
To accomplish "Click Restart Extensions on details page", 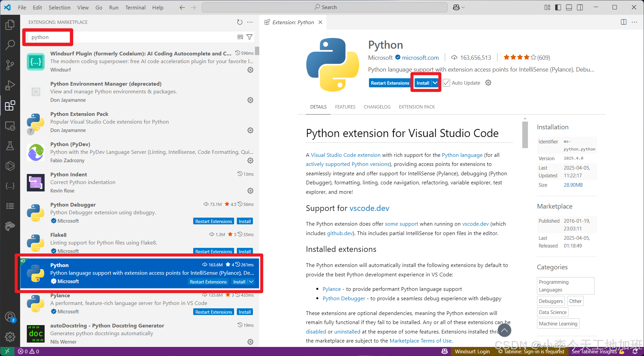I will (x=390, y=83).
